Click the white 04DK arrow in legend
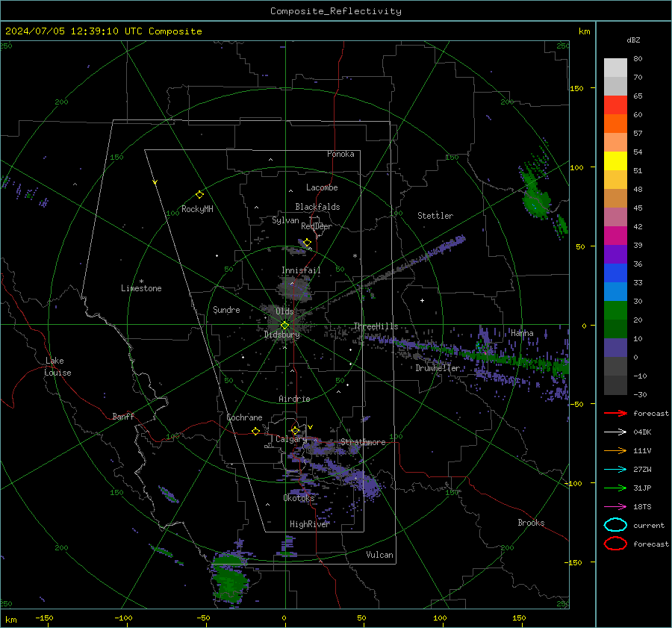Image resolution: width=672 pixels, height=628 pixels. tap(615, 432)
